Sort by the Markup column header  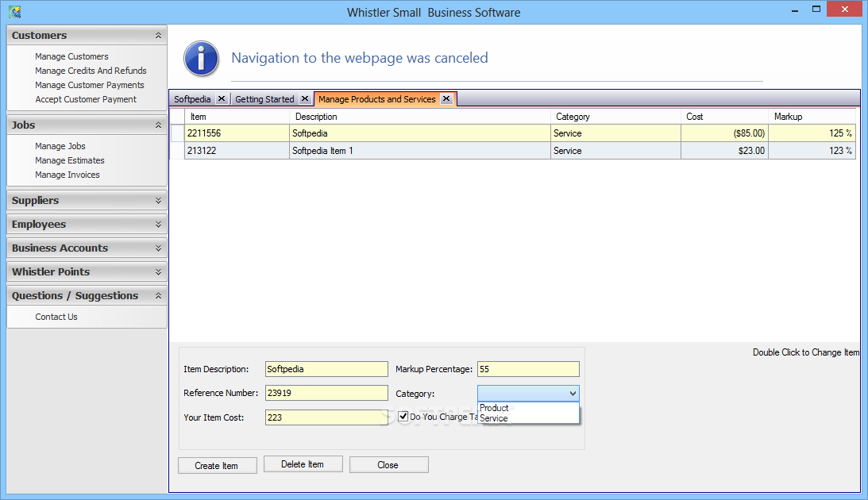pos(812,117)
